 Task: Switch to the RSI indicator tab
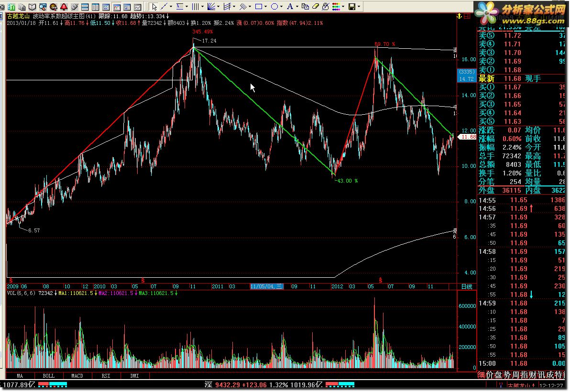[106, 376]
